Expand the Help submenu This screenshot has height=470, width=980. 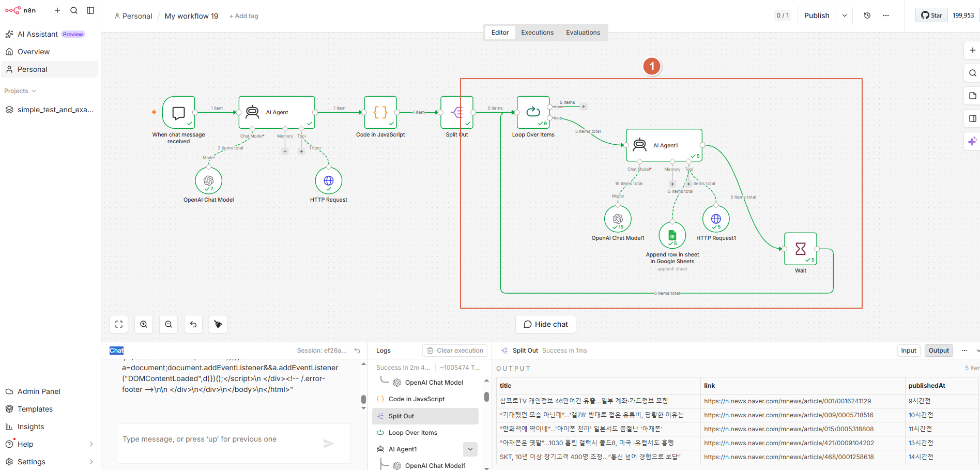click(91, 444)
